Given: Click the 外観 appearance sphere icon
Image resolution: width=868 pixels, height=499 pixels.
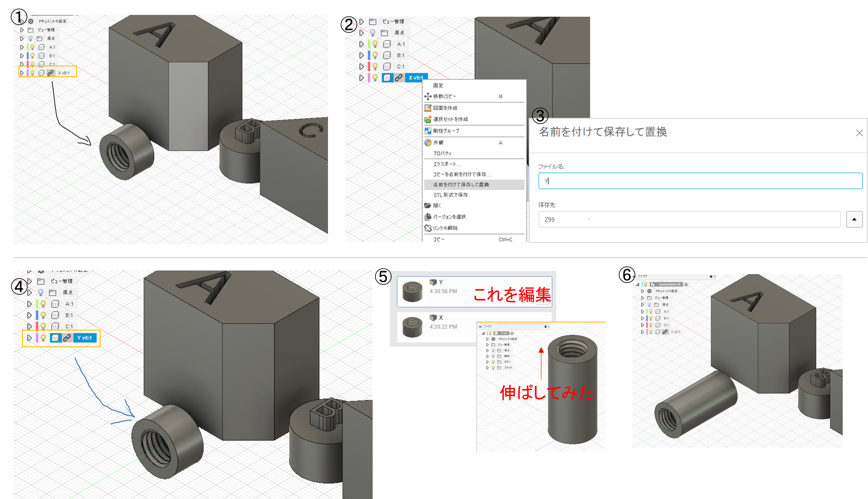Looking at the screenshot, I should coord(428,142).
